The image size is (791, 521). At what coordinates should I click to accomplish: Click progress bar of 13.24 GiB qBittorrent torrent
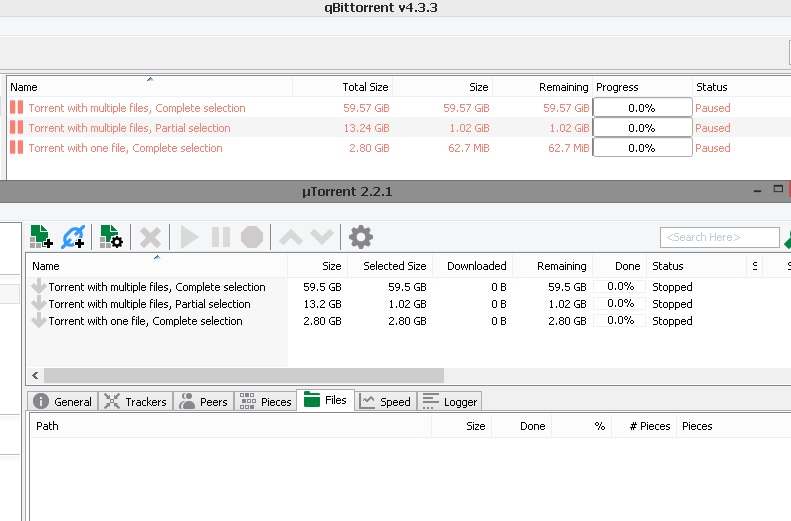[642, 128]
